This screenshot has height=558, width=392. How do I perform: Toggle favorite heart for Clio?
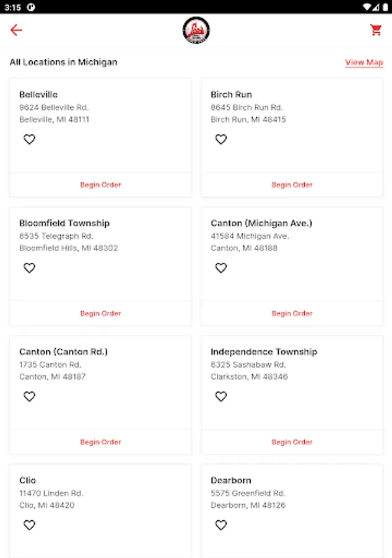tap(29, 525)
